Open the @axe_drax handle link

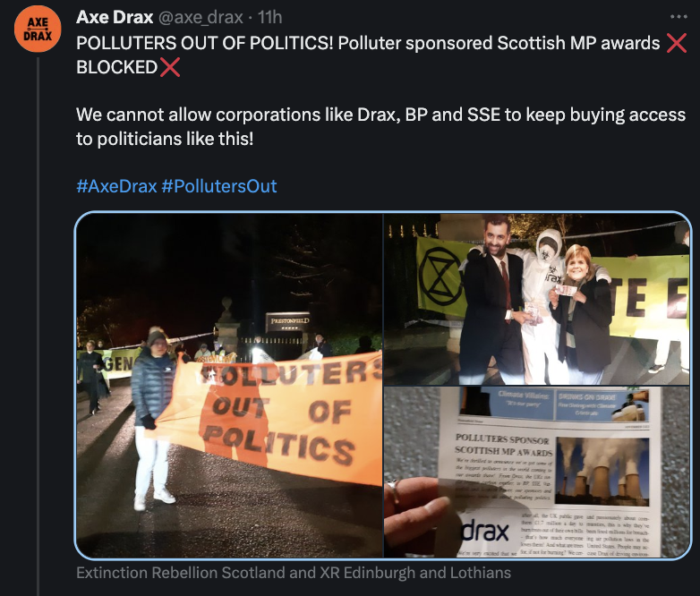(x=201, y=17)
